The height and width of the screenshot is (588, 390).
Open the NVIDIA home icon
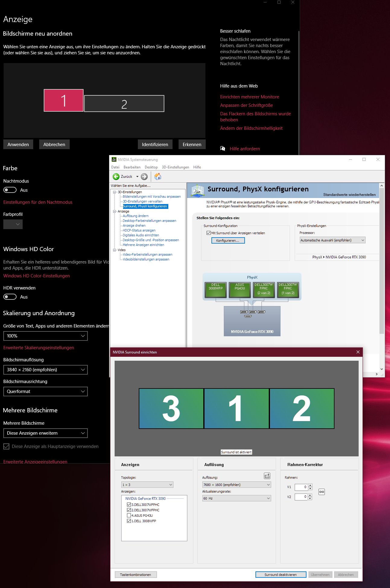click(158, 177)
